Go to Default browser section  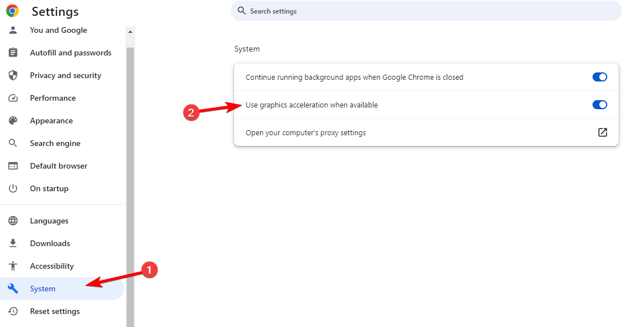click(x=59, y=166)
